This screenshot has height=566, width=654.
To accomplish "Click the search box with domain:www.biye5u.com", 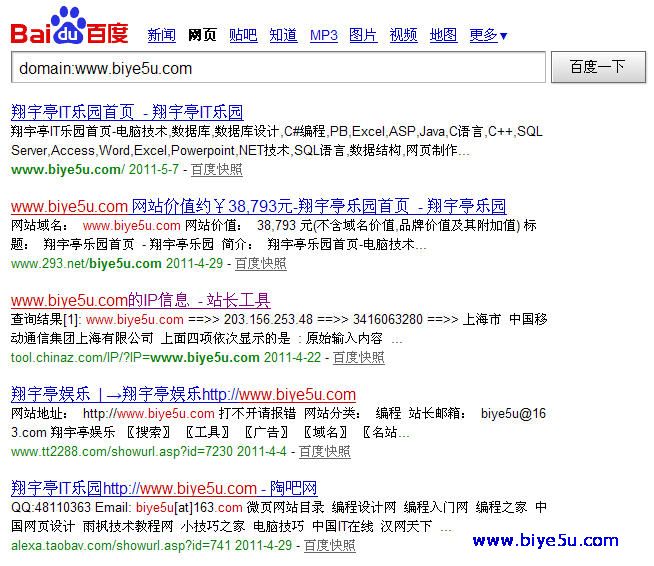I will click(x=278, y=68).
